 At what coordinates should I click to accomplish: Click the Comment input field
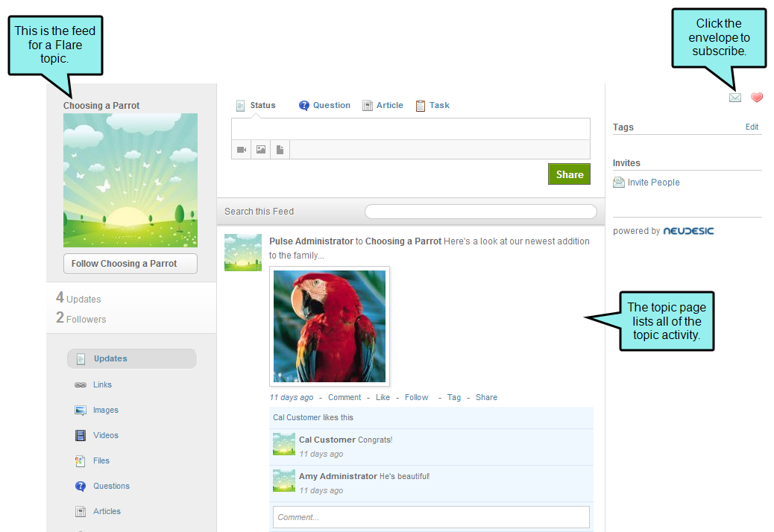click(x=432, y=517)
